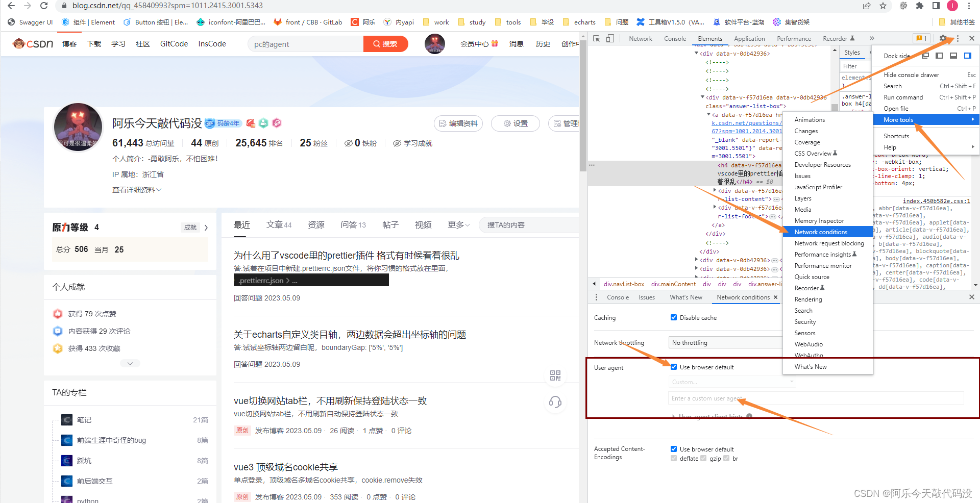Open the DevTools three-dot customize menu
The image size is (980, 503).
point(958,38)
